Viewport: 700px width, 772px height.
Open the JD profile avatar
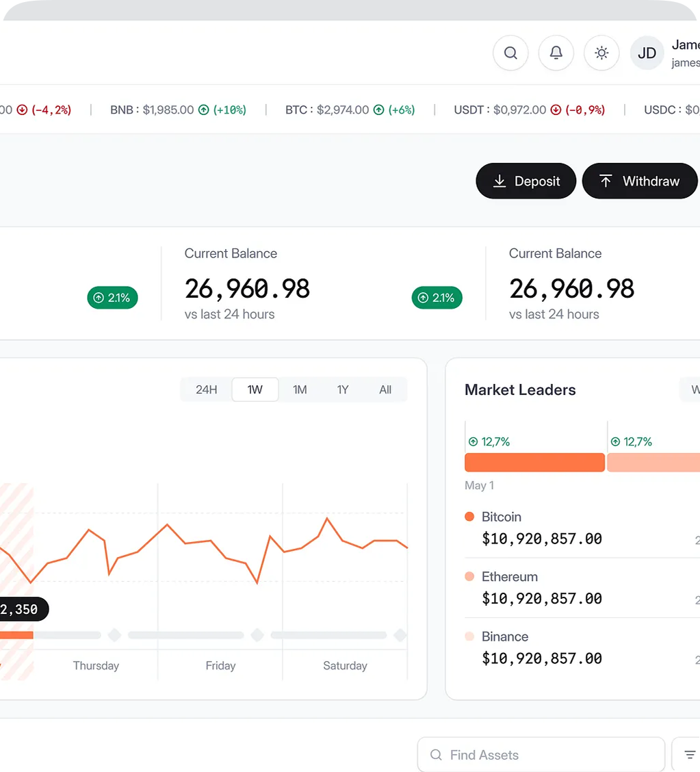point(646,53)
